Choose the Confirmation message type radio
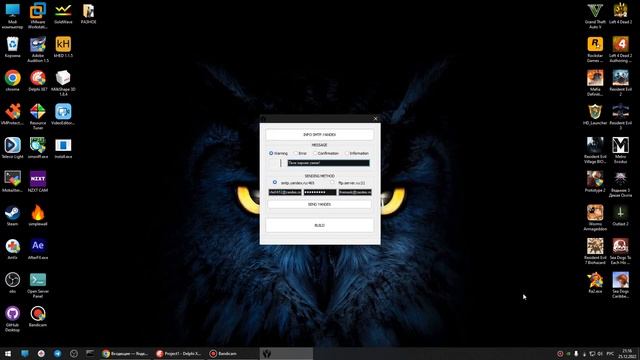The height and width of the screenshot is (360, 640). pos(315,153)
